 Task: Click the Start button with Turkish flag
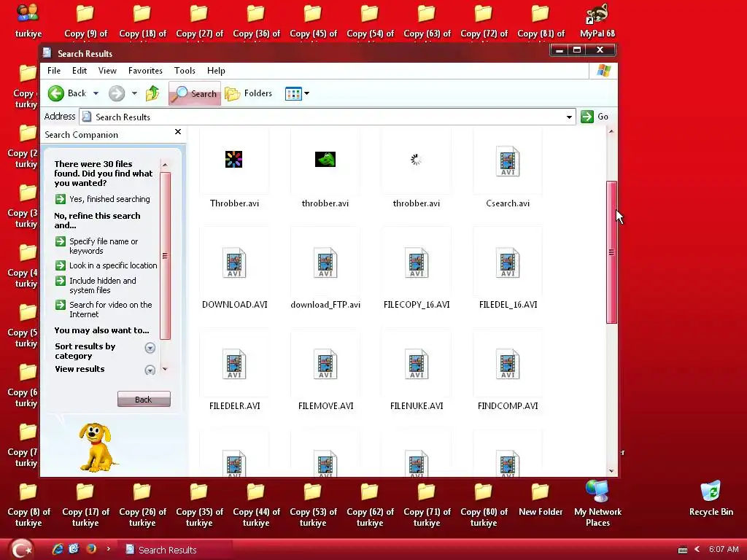pyautogui.click(x=21, y=549)
